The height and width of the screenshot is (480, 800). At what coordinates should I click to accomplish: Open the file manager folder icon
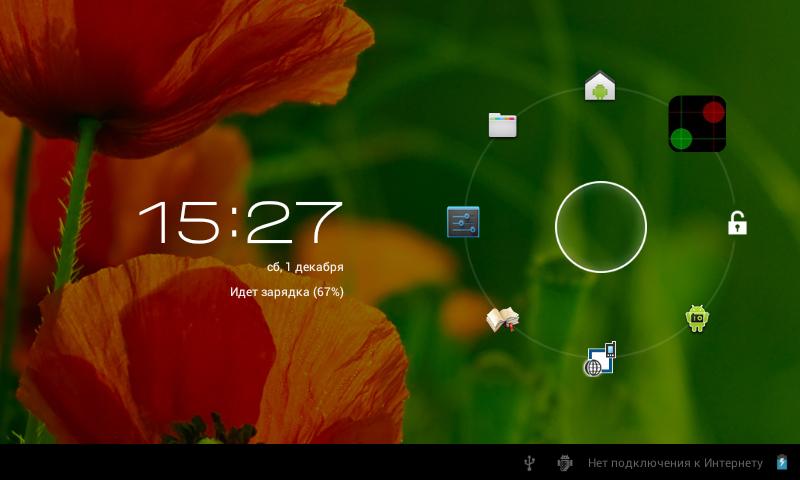(503, 125)
